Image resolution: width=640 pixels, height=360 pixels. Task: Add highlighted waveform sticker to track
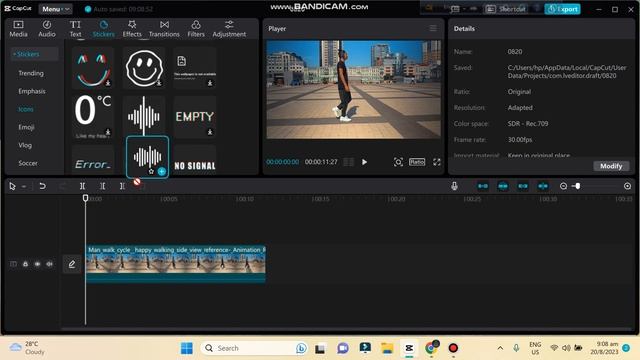(162, 171)
